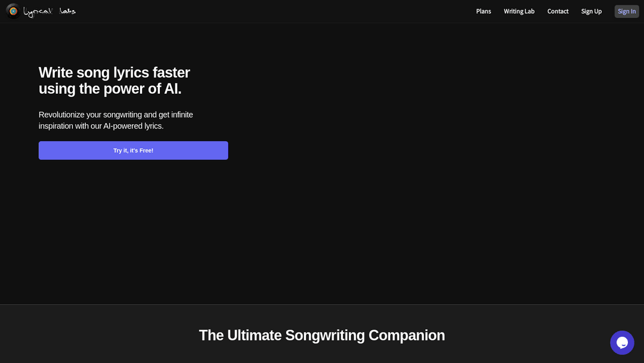This screenshot has height=363, width=644.
Task: Click "Songwriting" in the section heading
Action: 325,336
